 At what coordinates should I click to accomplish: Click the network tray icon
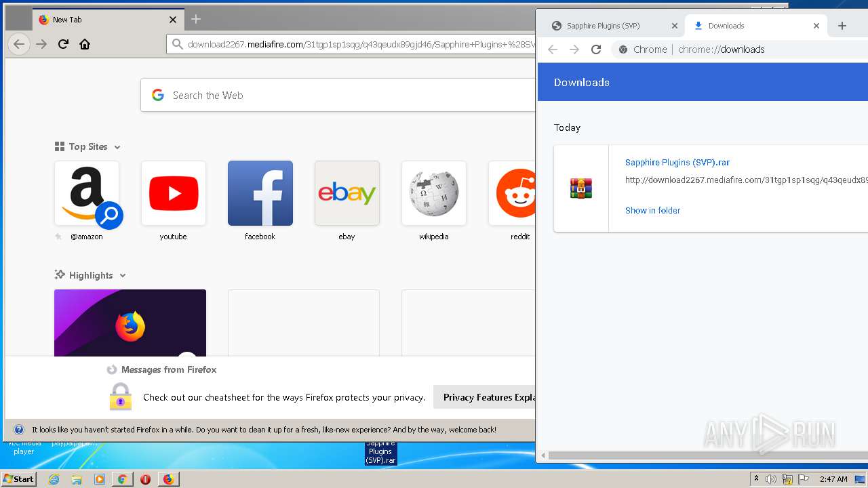point(787,479)
